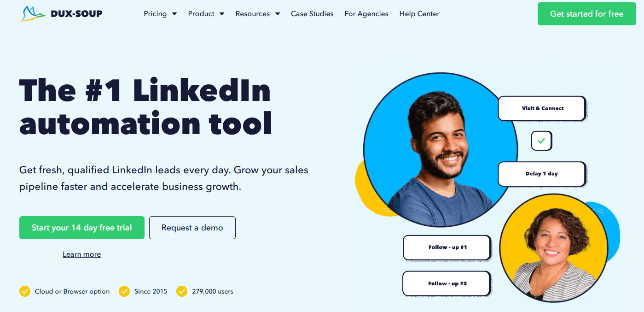Image resolution: width=644 pixels, height=312 pixels.
Task: Select the Visit & Connect card
Action: click(542, 108)
